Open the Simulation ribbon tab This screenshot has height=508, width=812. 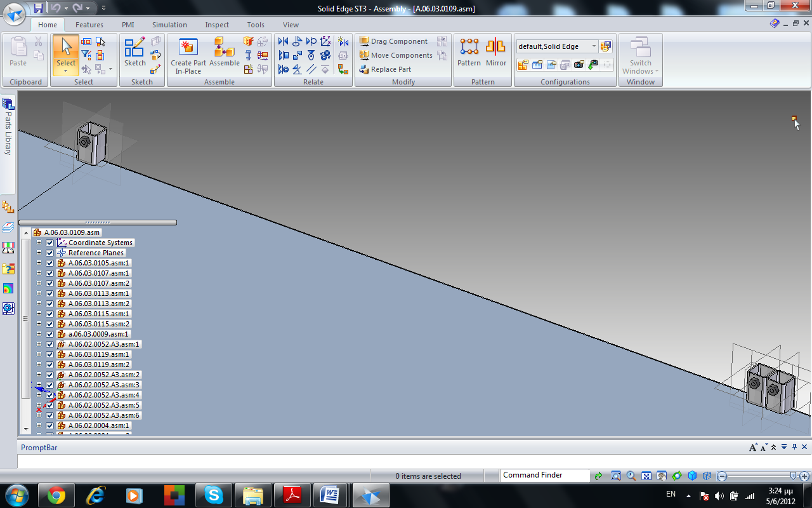coord(169,25)
